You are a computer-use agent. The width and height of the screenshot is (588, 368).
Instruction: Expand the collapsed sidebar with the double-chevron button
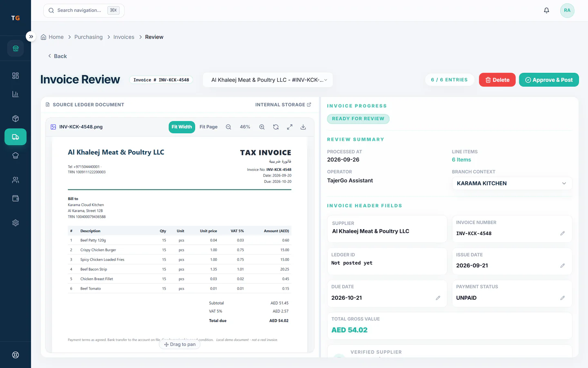pos(31,36)
